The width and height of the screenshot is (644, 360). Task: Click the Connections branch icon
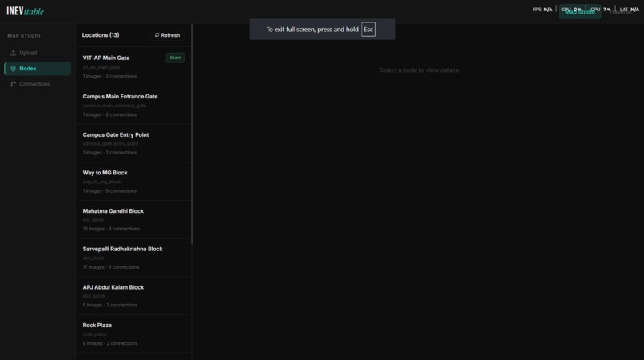[x=13, y=84]
